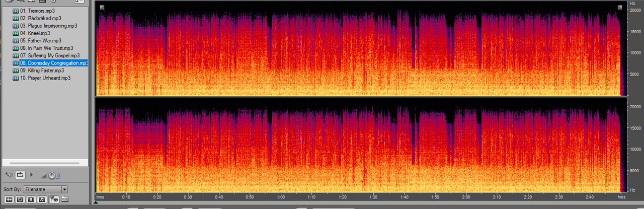Click top-right corner handle of spectrogram
The image size is (644, 209).
click(x=620, y=7)
